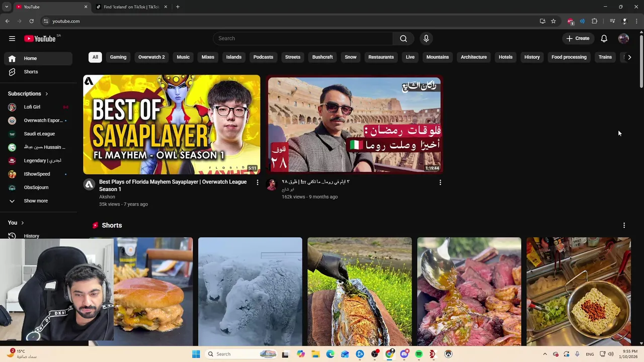Image resolution: width=644 pixels, height=362 pixels.
Task: Open Best of Sayaplayer video thumbnail
Action: [172, 124]
